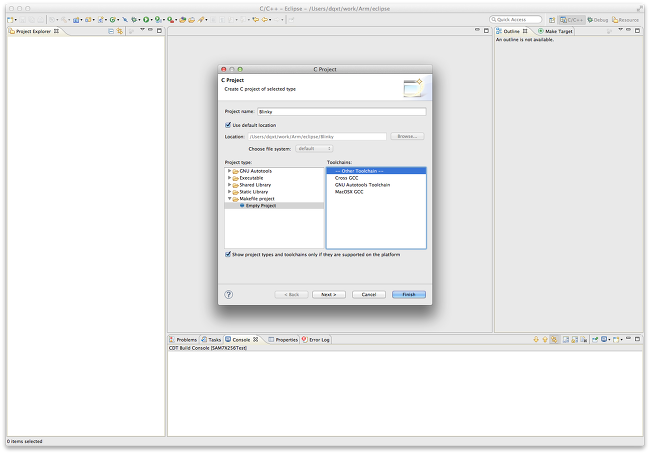Select GNU Autotools Toolchain entry
The height and width of the screenshot is (454, 650).
pos(362,185)
